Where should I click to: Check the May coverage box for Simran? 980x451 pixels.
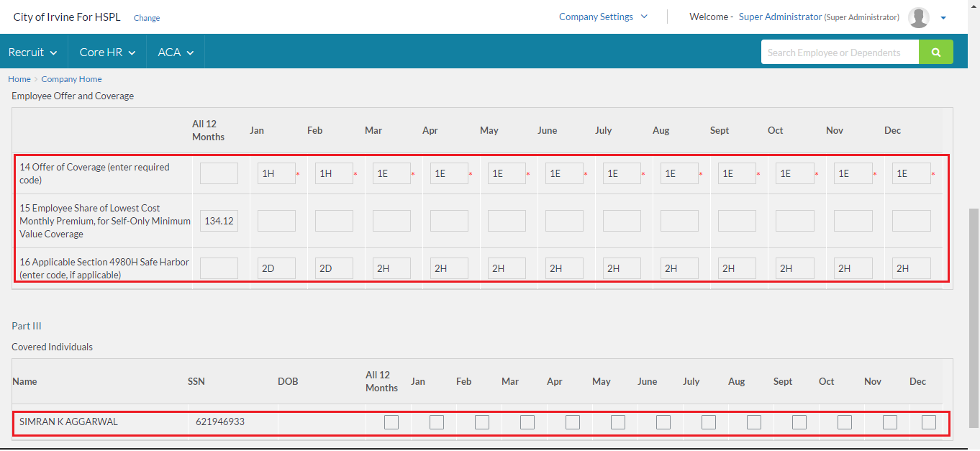pyautogui.click(x=618, y=422)
